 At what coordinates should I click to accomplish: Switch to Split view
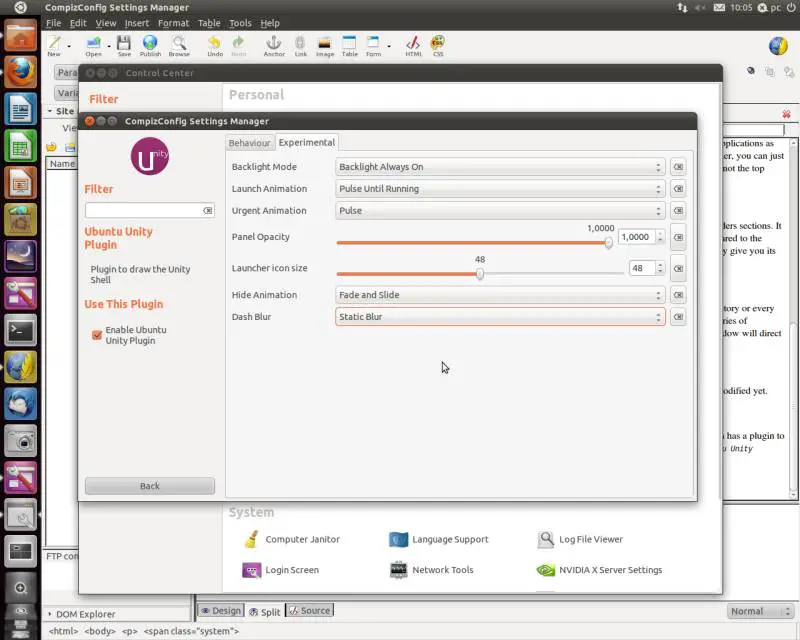(265, 611)
